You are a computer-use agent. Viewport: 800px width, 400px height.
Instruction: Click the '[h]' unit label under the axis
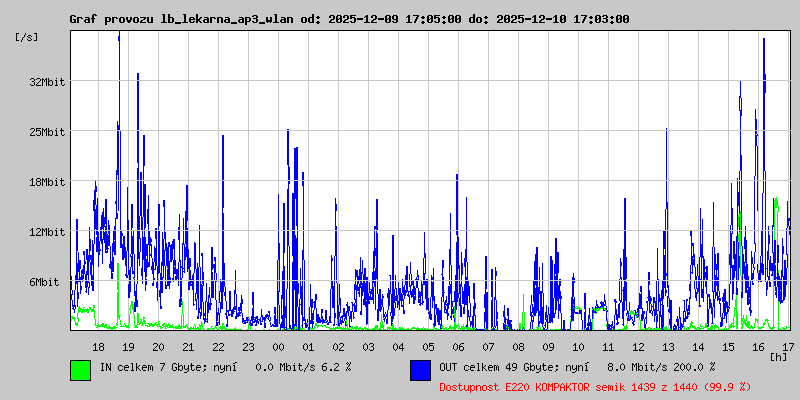pos(779,357)
